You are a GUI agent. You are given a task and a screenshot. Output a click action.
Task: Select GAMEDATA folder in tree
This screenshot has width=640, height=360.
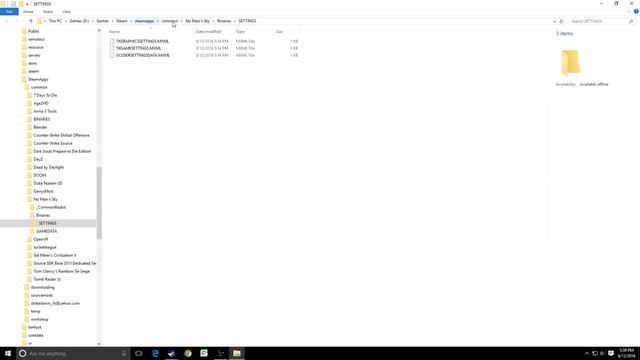pyautogui.click(x=47, y=231)
